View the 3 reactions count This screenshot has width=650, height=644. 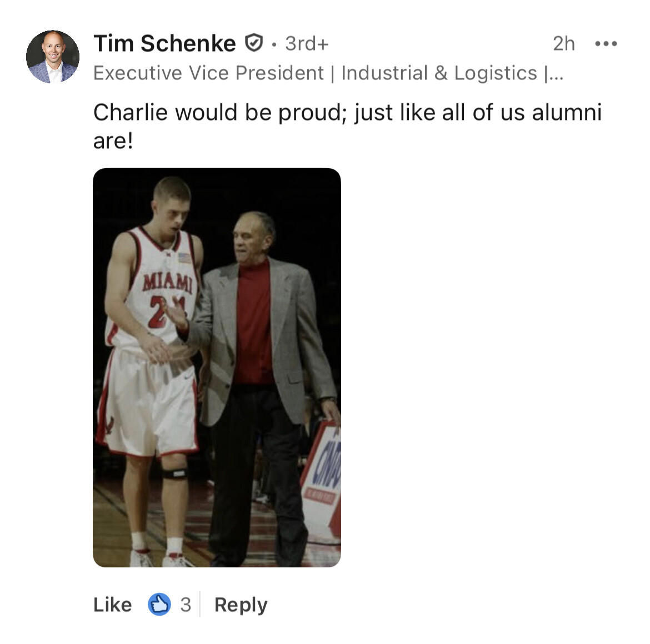click(186, 604)
